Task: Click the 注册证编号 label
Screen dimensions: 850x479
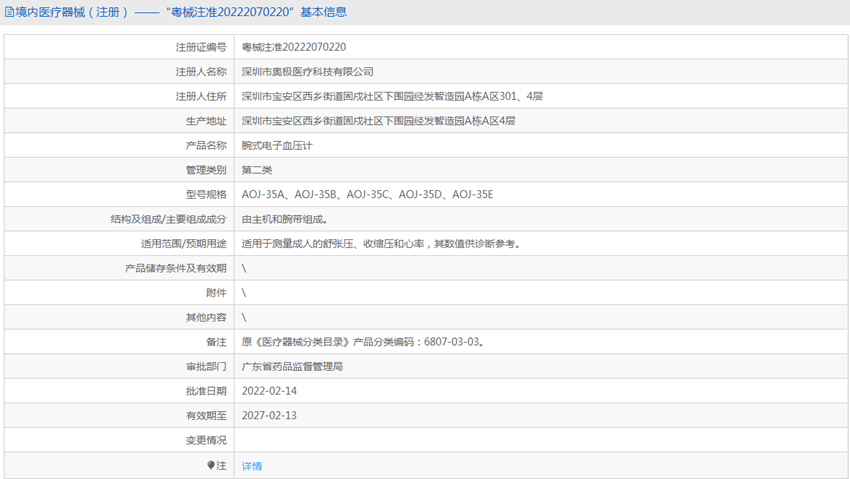Action: [201, 47]
